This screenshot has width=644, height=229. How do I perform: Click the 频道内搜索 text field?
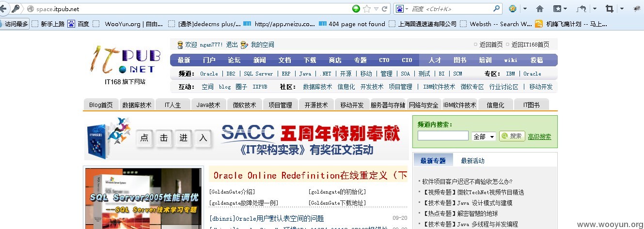click(443, 136)
